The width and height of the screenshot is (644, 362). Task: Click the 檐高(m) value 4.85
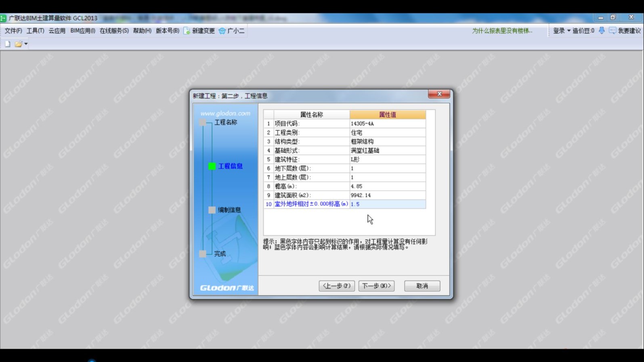coord(388,186)
